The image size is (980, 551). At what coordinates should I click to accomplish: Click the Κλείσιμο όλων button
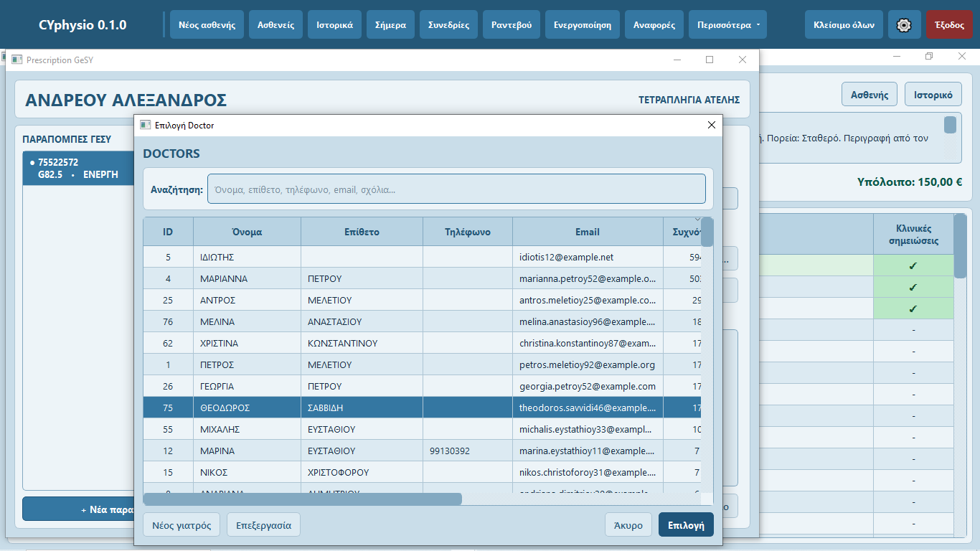pos(844,24)
